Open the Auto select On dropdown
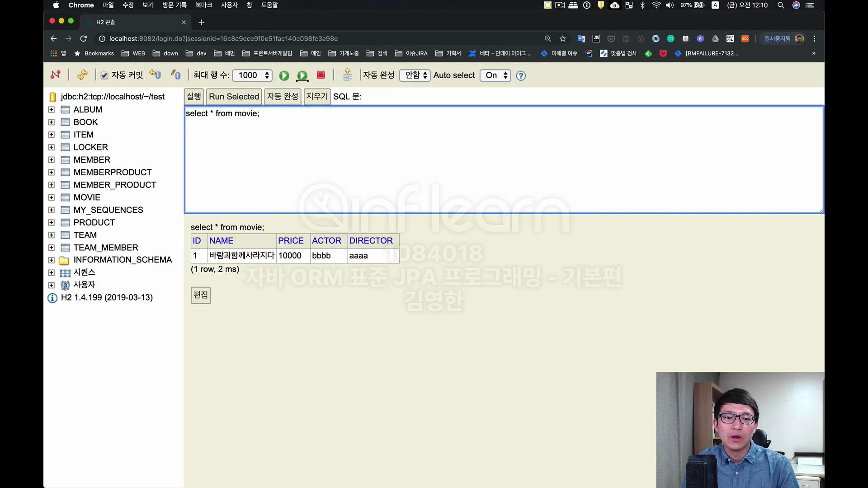 [x=495, y=75]
